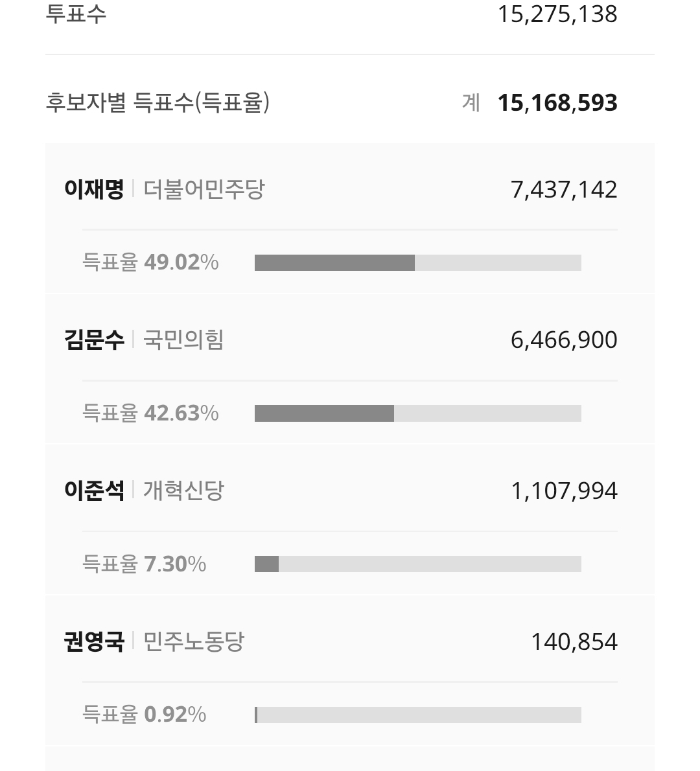Screen dimensions: 700x771
Task: Click candidate name 이재명
Action: (x=94, y=190)
